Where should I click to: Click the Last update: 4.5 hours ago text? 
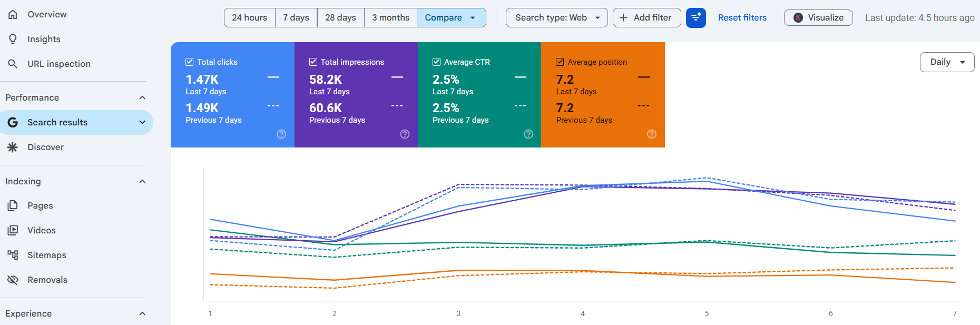click(920, 18)
